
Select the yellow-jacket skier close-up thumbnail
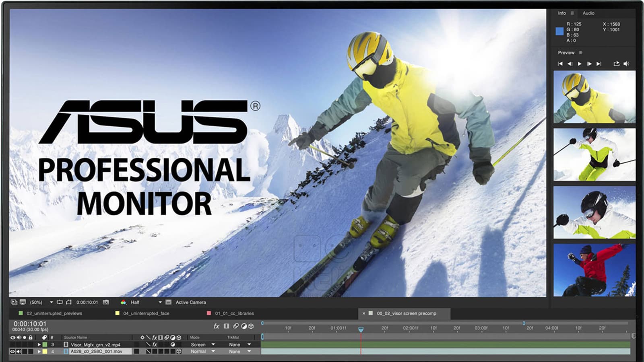(594, 97)
